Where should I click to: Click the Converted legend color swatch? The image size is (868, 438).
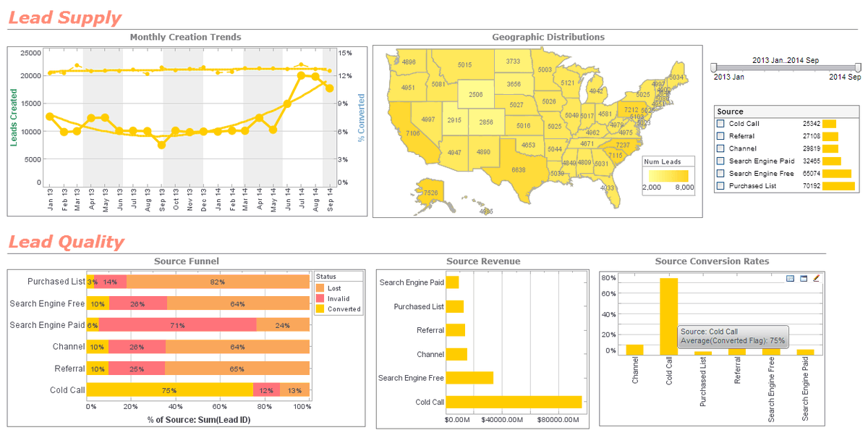pos(318,308)
